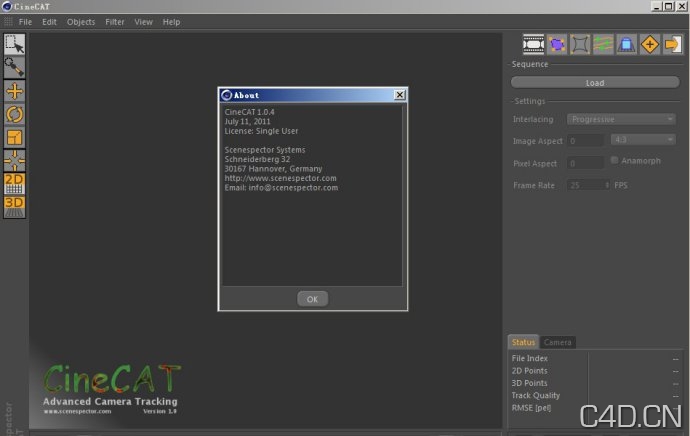Click the License: Single User line

[x=261, y=131]
